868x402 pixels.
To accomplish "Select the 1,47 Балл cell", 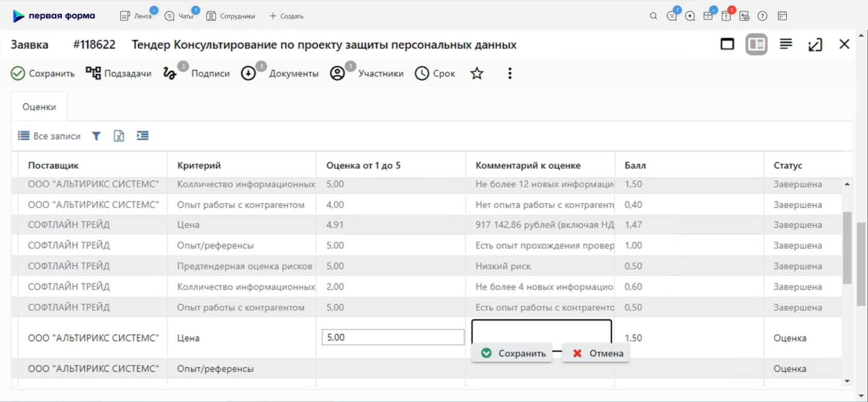I will point(689,225).
